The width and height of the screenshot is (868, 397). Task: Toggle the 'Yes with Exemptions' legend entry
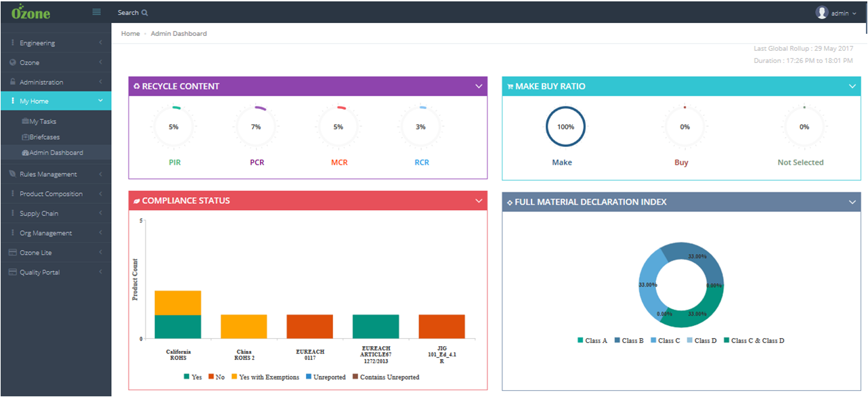pos(265,377)
